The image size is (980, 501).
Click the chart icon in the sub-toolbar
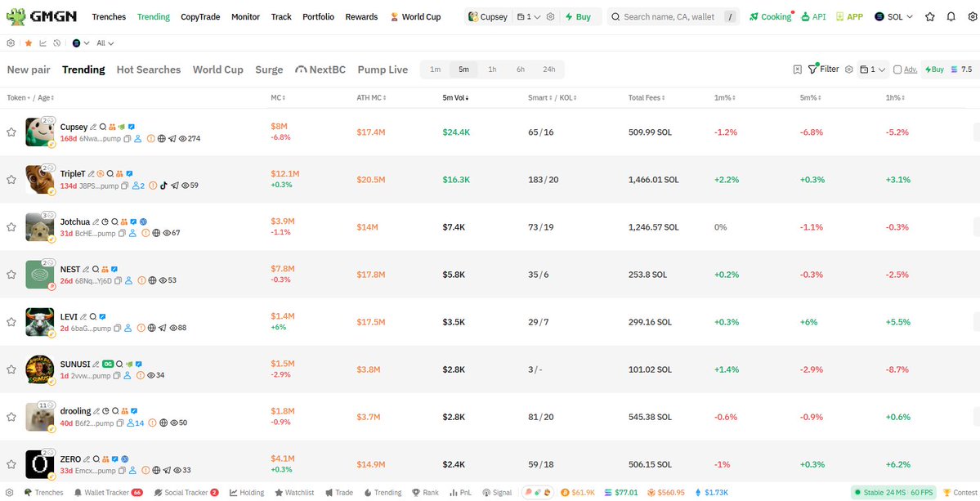[x=43, y=43]
